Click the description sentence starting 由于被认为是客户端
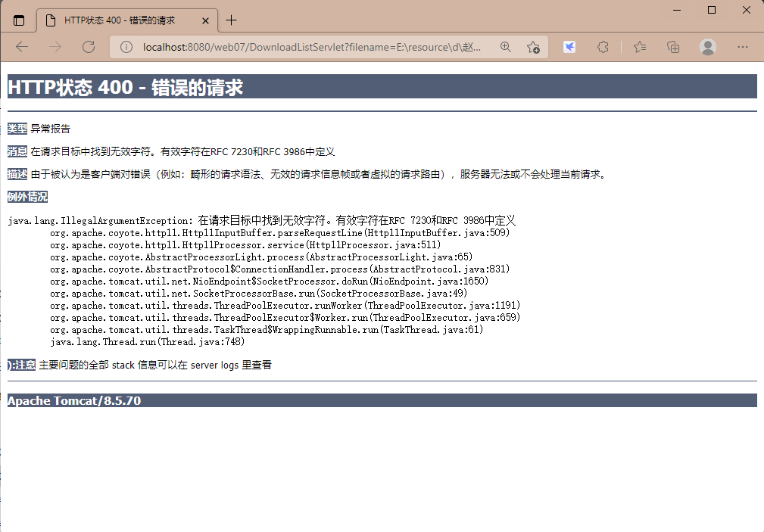 pos(320,174)
